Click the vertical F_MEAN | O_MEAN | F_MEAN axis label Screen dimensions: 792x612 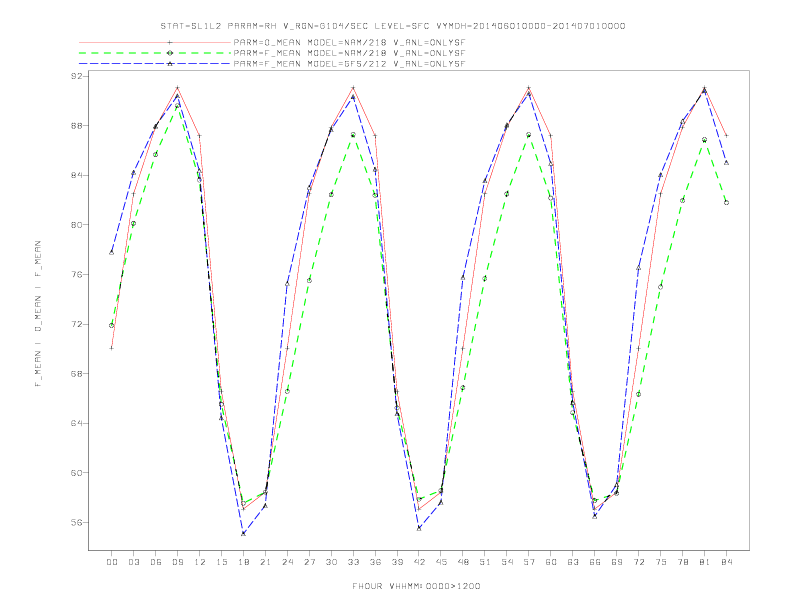[x=38, y=314]
